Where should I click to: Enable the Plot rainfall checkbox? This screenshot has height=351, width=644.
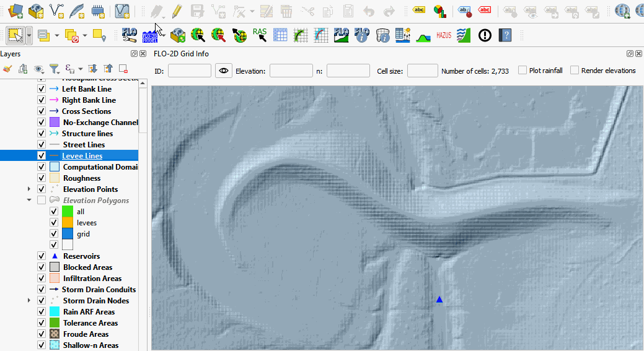tap(523, 71)
